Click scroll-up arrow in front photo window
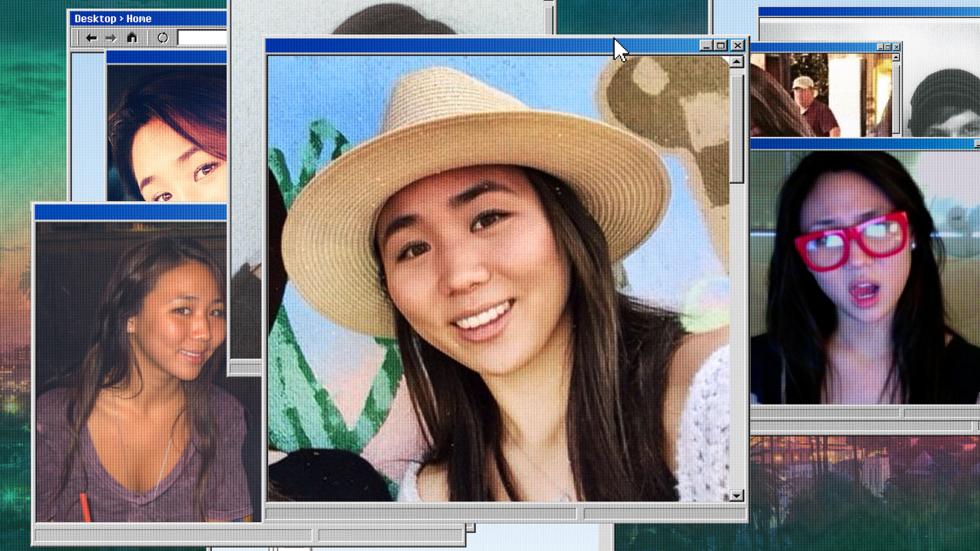Viewport: 980px width, 551px height. point(737,62)
